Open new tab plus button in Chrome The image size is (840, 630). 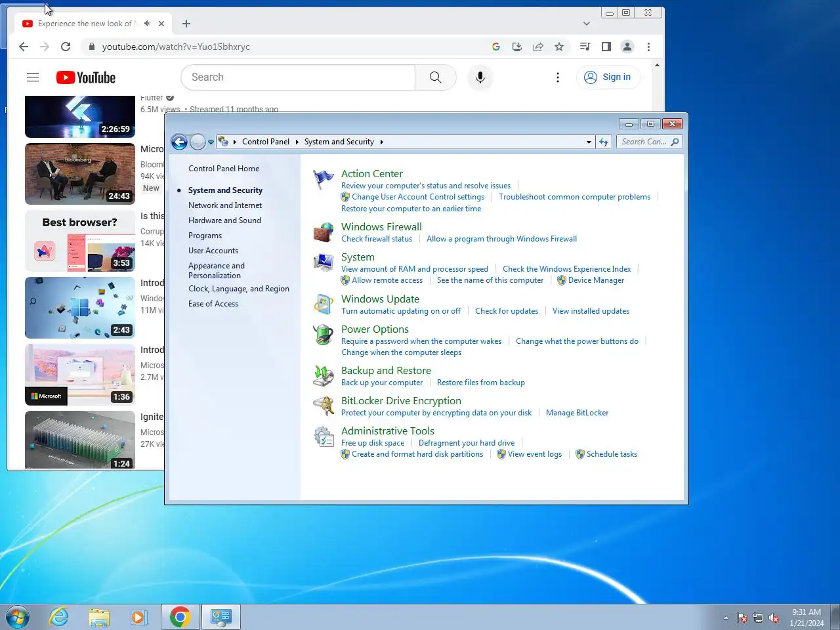[x=186, y=24]
